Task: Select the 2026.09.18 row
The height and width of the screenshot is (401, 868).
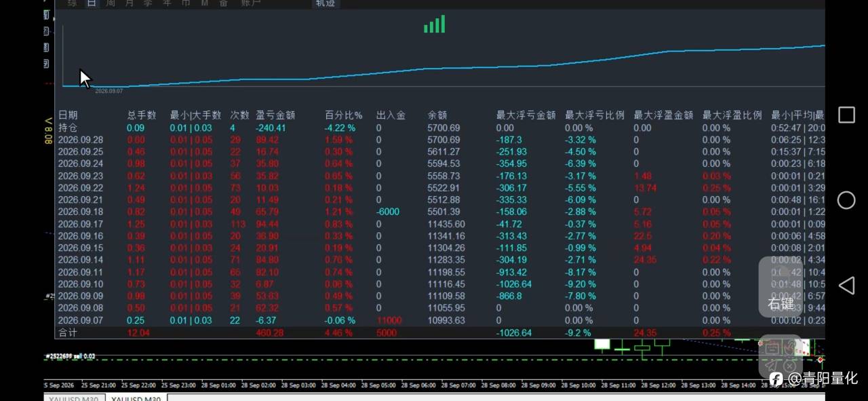Action: click(x=439, y=212)
